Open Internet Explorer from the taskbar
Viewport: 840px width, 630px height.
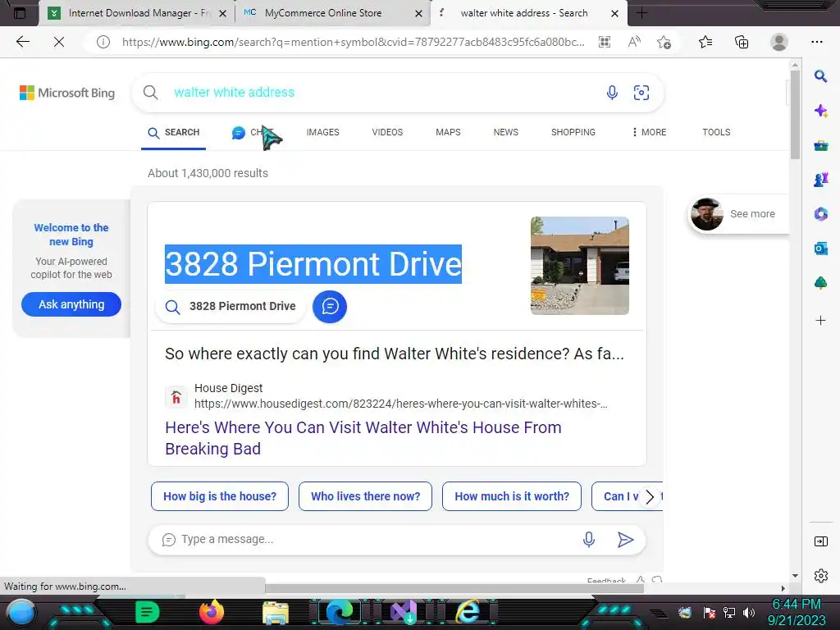[468, 612]
